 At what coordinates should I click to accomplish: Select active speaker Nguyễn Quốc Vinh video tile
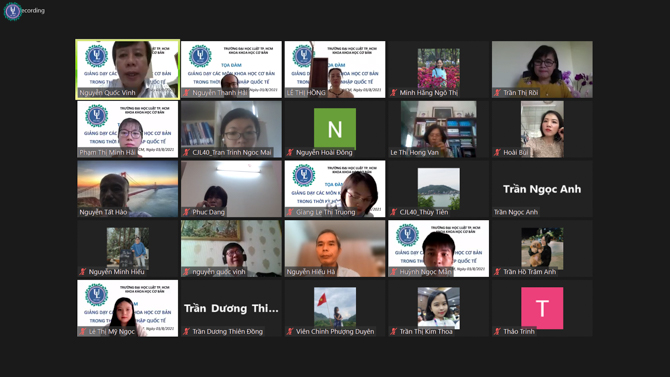[127, 69]
